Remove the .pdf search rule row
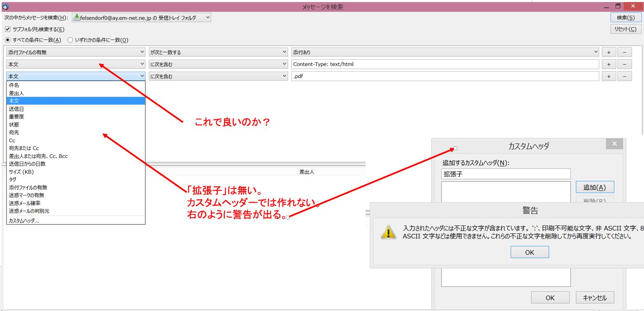 [624, 77]
